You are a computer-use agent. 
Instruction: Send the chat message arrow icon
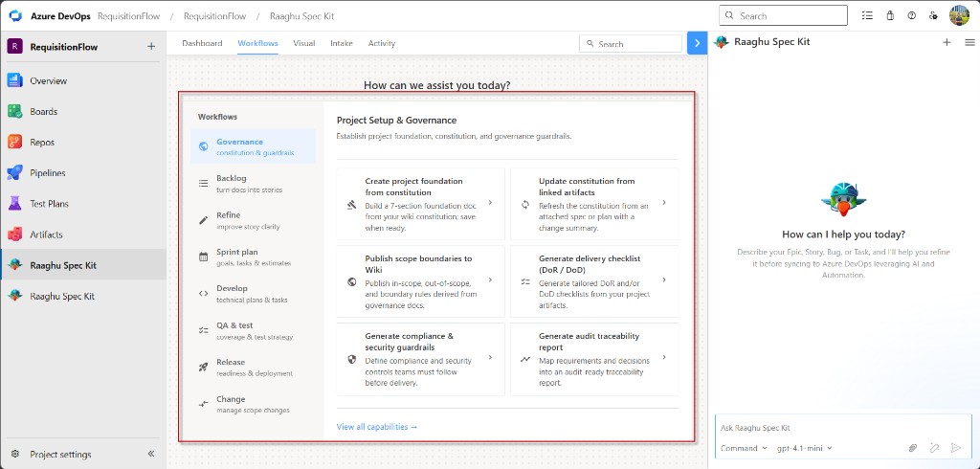[x=956, y=448]
